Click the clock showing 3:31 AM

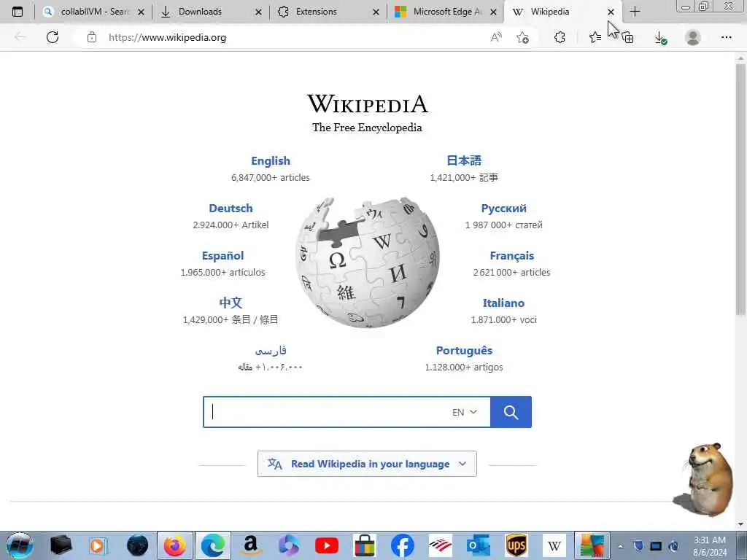pos(709,540)
